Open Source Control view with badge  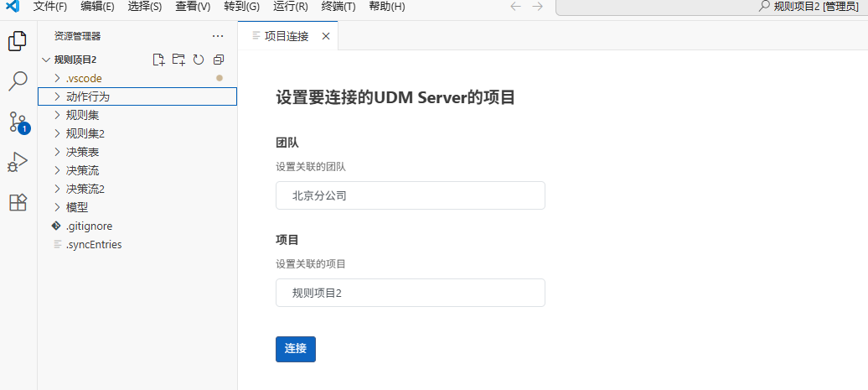(18, 122)
